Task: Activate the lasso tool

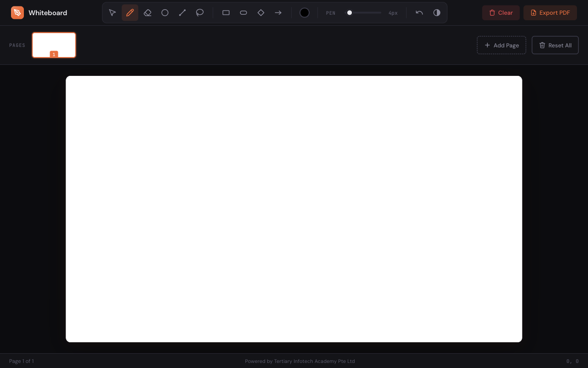Action: [x=200, y=13]
